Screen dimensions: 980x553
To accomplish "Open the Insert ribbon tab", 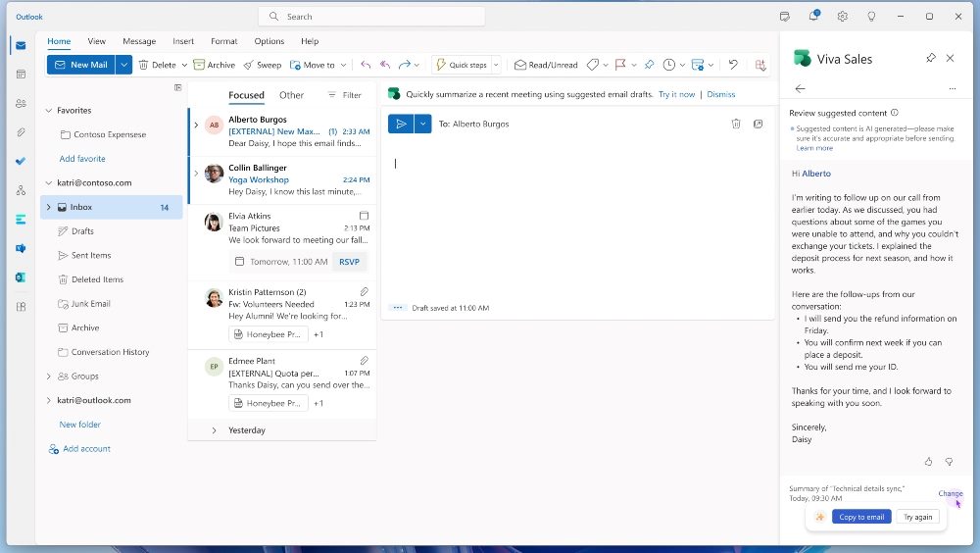I will [x=183, y=41].
